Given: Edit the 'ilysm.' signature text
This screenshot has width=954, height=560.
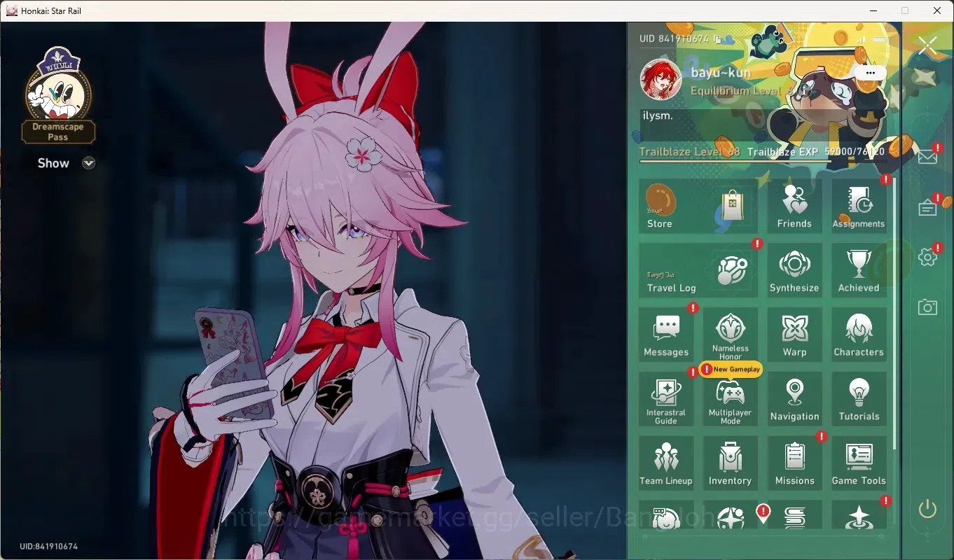Looking at the screenshot, I should (658, 116).
